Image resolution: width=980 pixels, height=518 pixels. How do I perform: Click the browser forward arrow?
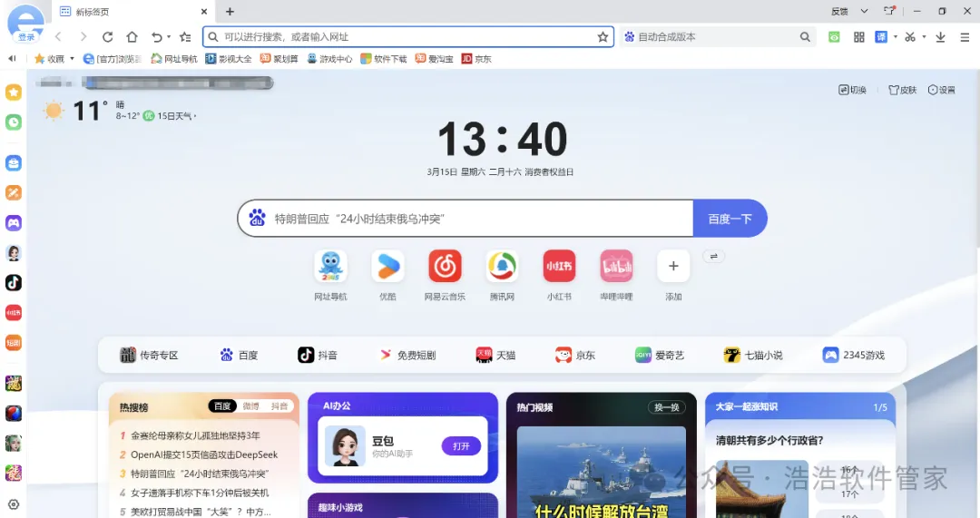[x=83, y=37]
